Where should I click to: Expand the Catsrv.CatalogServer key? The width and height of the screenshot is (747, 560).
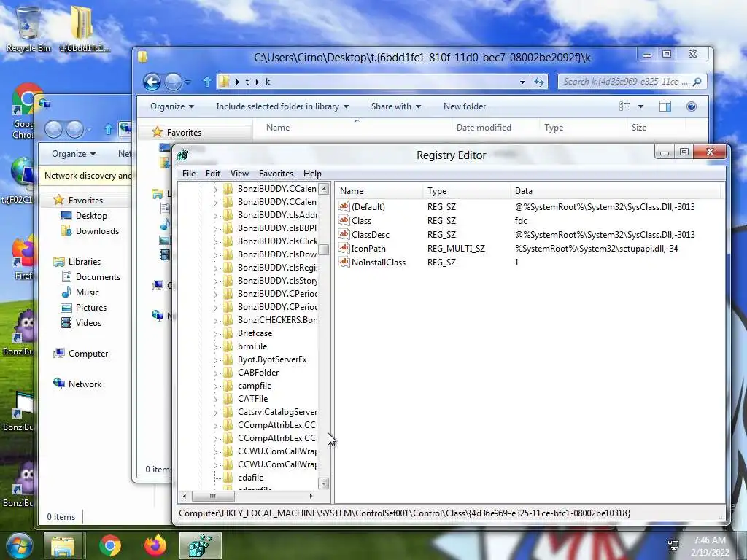click(215, 413)
